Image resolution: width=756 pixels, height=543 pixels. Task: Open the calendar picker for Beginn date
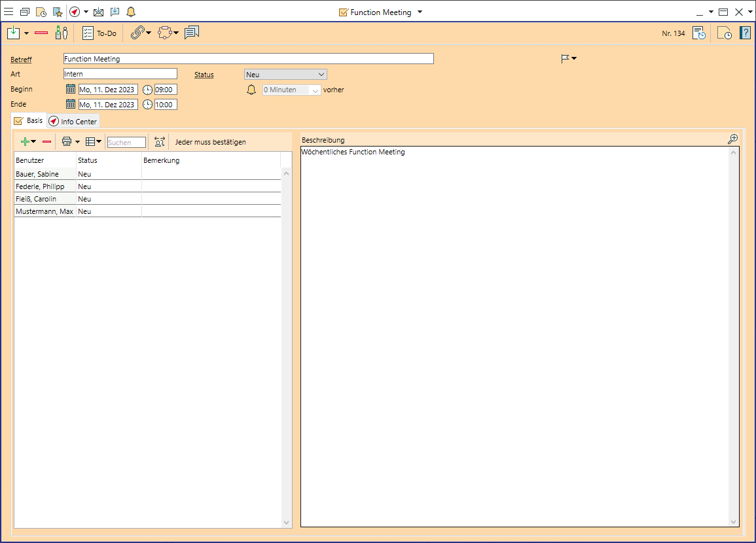(x=71, y=90)
